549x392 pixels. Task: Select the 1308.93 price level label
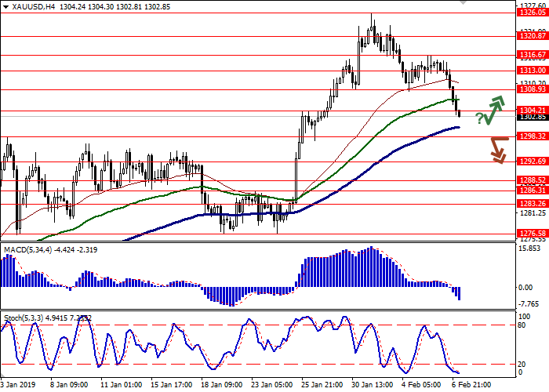tap(531, 89)
